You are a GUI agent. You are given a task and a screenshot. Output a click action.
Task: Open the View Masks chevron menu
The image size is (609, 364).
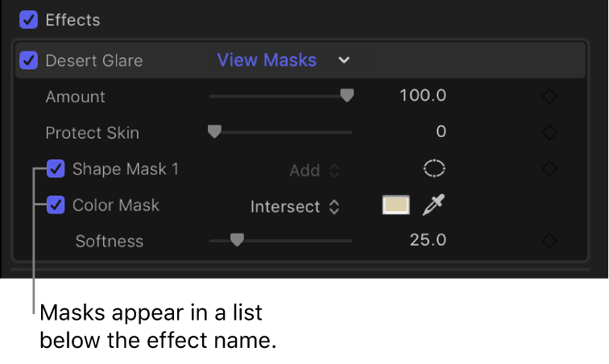click(x=344, y=60)
